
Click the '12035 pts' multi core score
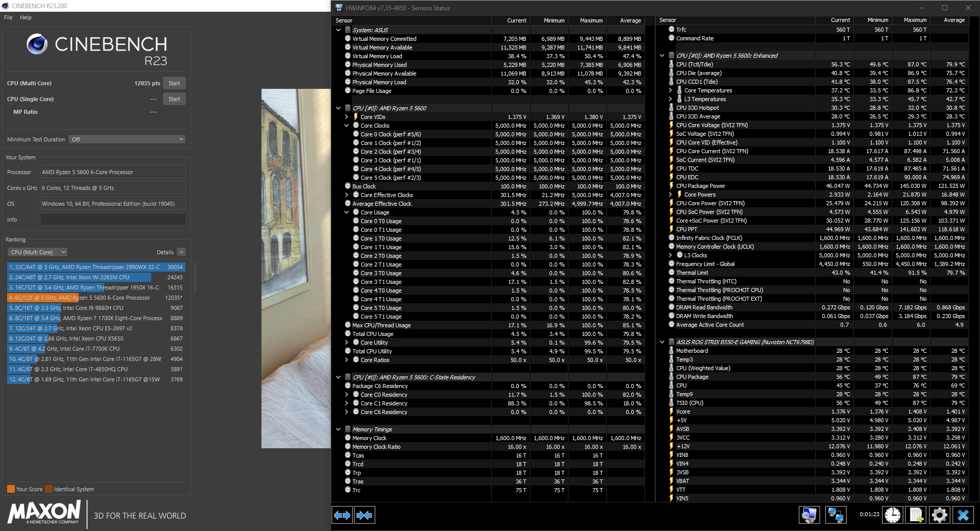click(147, 83)
